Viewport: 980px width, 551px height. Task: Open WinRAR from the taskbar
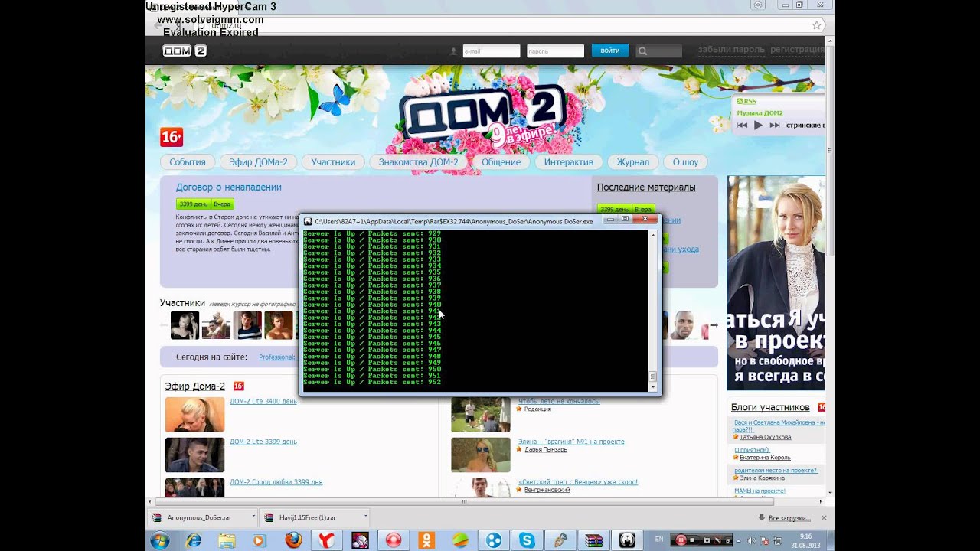pyautogui.click(x=593, y=540)
